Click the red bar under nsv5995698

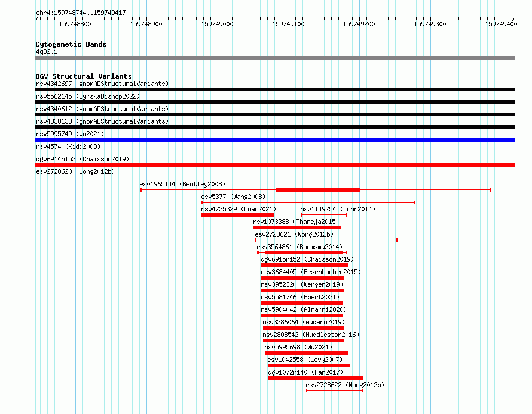(x=307, y=353)
